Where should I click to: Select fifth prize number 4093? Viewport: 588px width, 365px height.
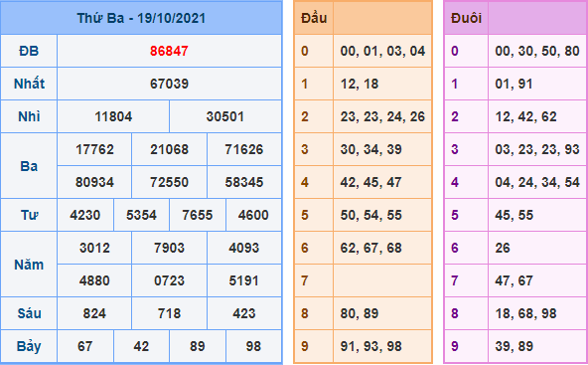click(x=244, y=248)
